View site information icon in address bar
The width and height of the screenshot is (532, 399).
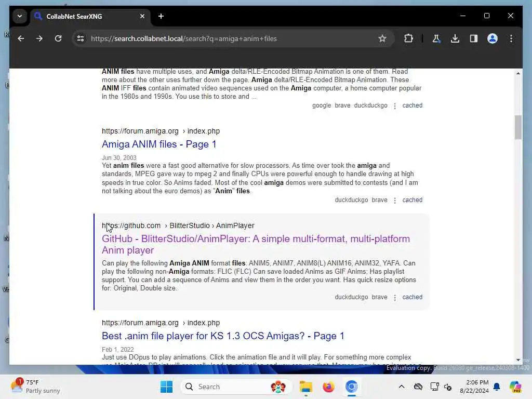pos(81,38)
